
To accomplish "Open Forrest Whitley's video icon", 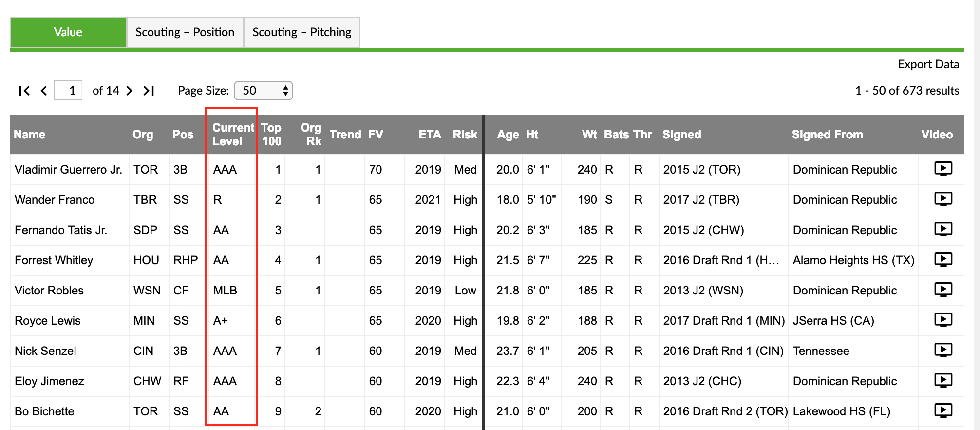I will click(x=943, y=259).
